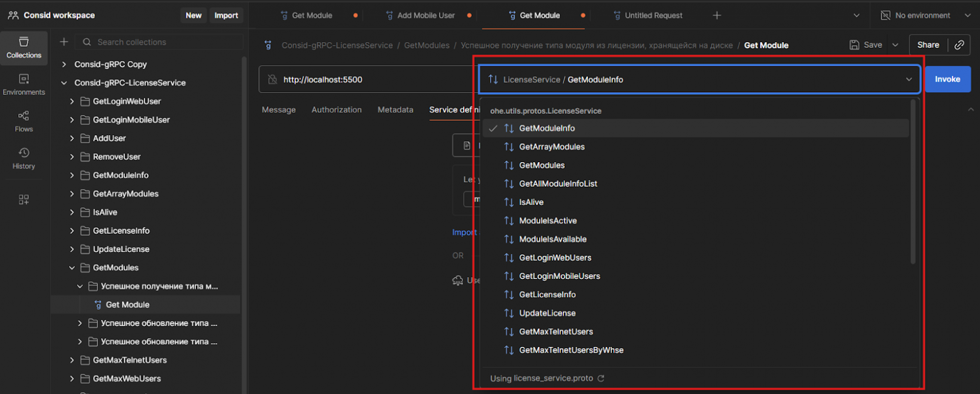Expand the GetLoginMobileUser folder

click(x=72, y=120)
